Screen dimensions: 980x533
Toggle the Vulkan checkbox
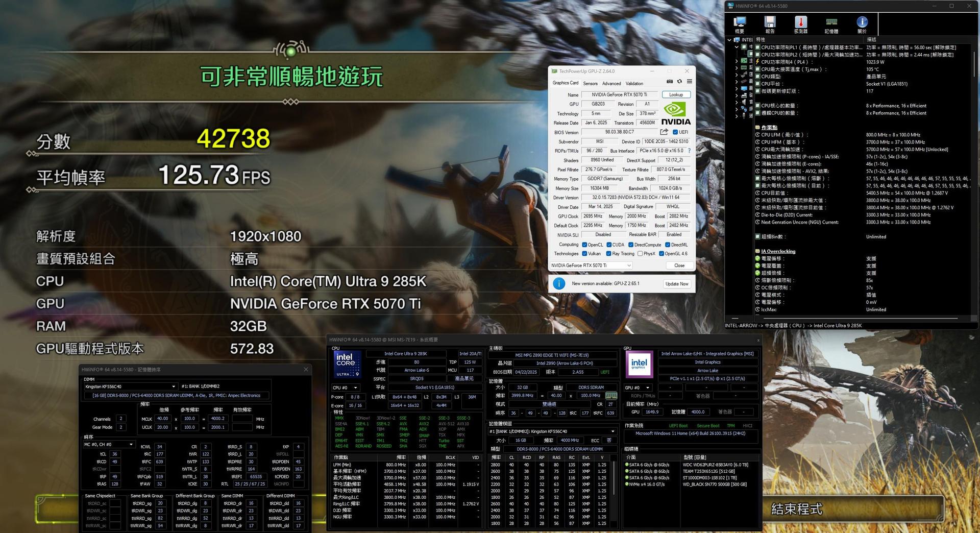click(584, 253)
